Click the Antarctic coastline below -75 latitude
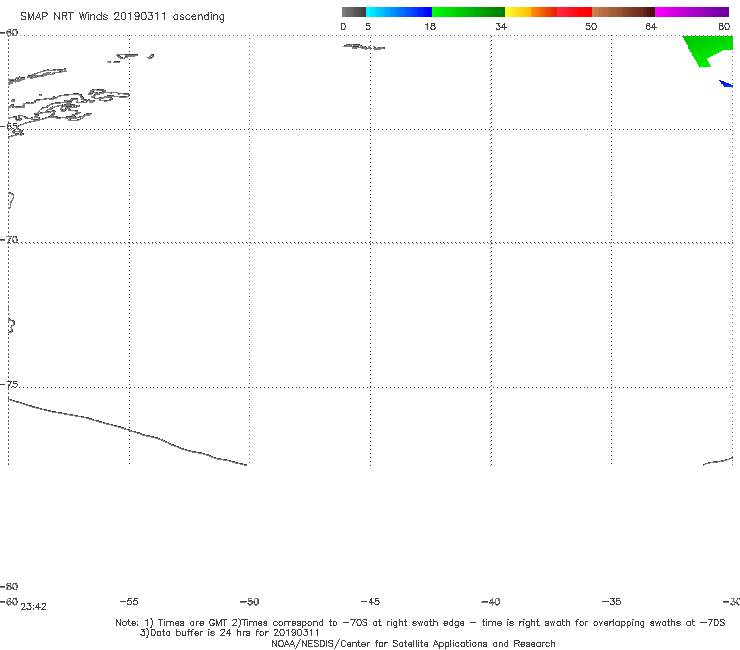Viewport: 740px width, 650px height. tap(127, 431)
